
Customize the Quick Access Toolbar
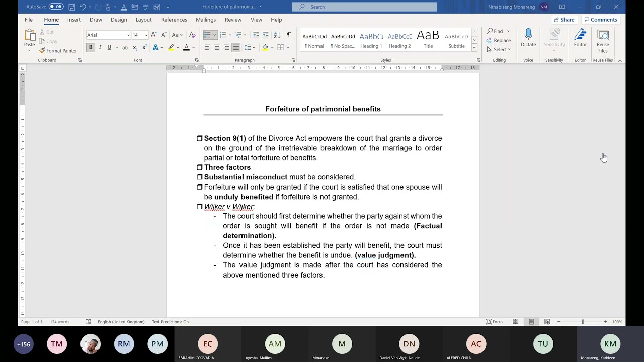pos(168,7)
